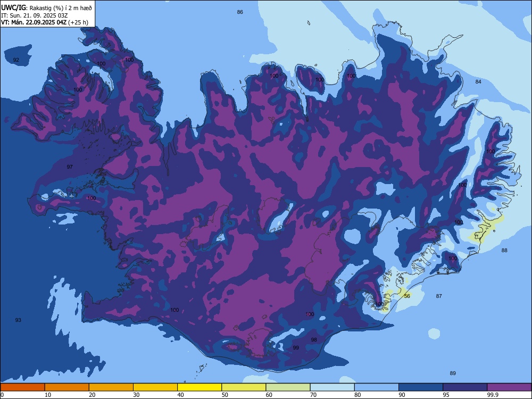
Task: Click the legend scale label '95'
Action: (446, 395)
